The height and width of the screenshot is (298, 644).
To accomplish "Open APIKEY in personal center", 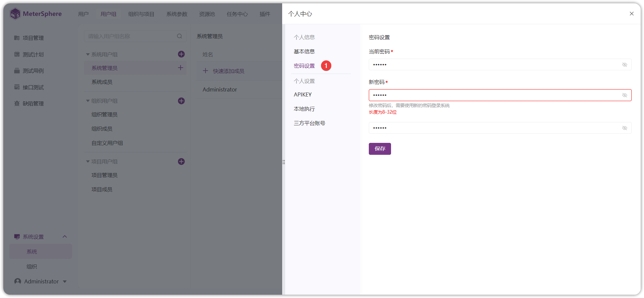I will (303, 94).
